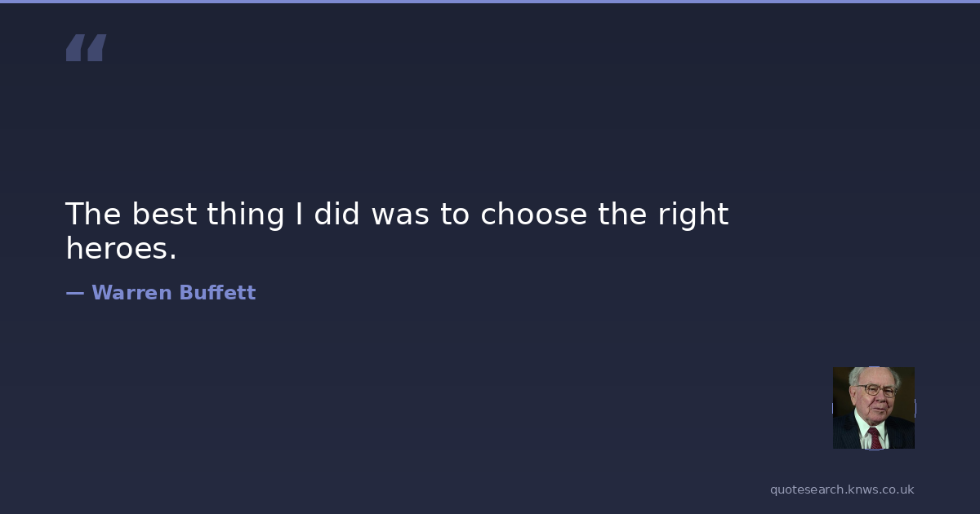
Task: Click the word "right" in the quote
Action: click(693, 215)
